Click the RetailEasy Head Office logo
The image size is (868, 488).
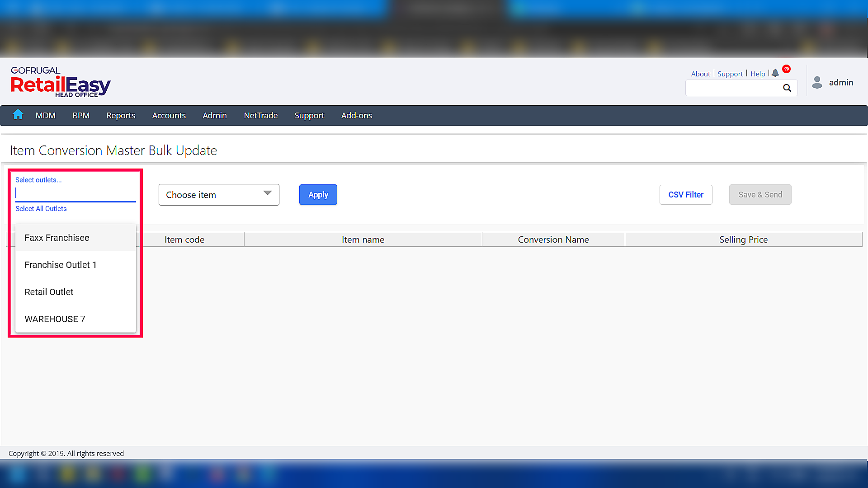(x=60, y=82)
